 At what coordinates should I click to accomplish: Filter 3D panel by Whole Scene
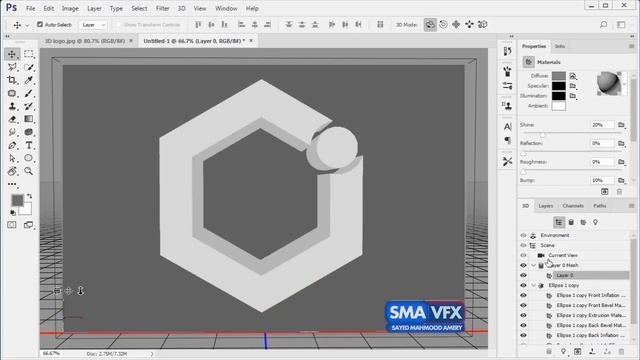coord(559,222)
